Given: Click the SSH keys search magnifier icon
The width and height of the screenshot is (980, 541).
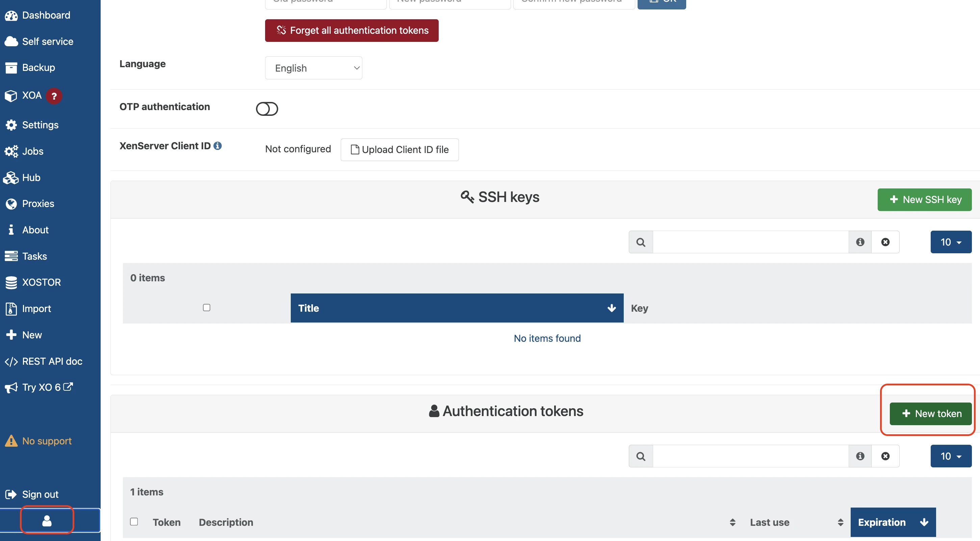Looking at the screenshot, I should click(641, 242).
